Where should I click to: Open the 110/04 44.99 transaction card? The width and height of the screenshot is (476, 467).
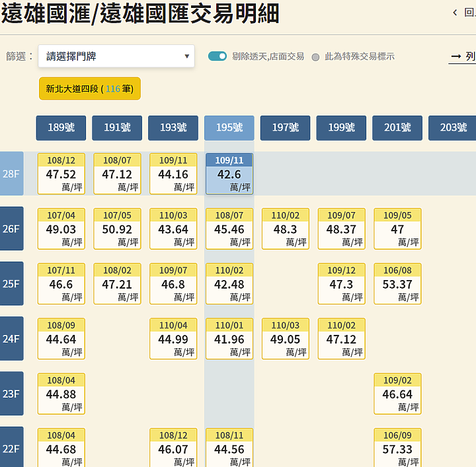click(173, 339)
